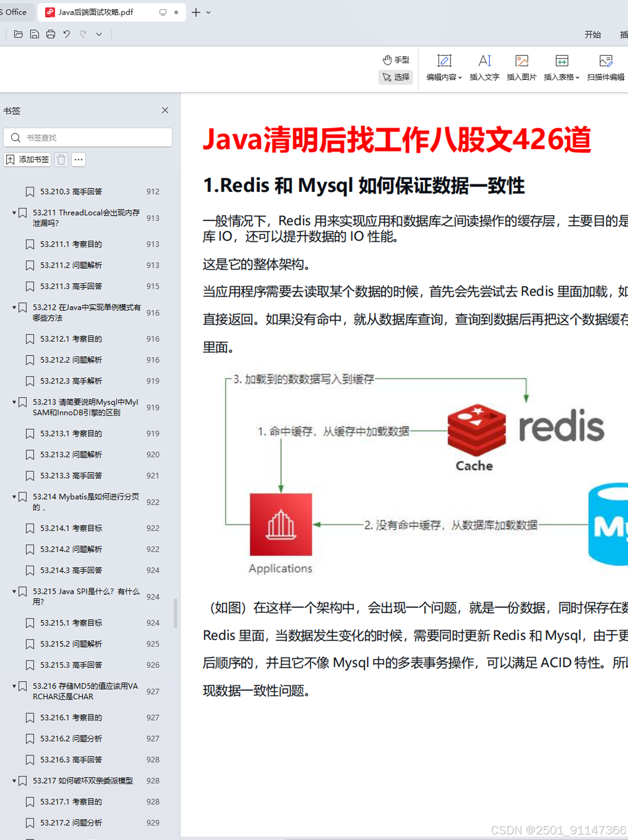Screen dimensions: 628x840
Task: Open a new tab with plus icon
Action: [196, 12]
